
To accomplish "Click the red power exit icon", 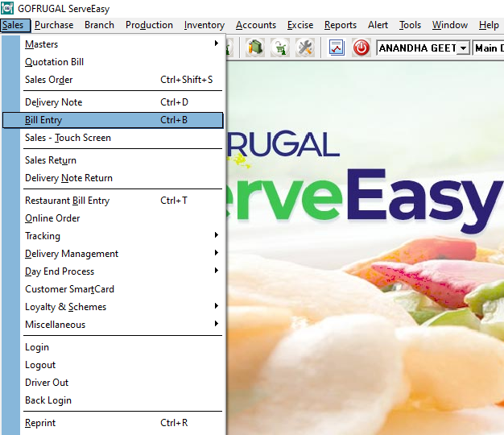I will point(361,48).
